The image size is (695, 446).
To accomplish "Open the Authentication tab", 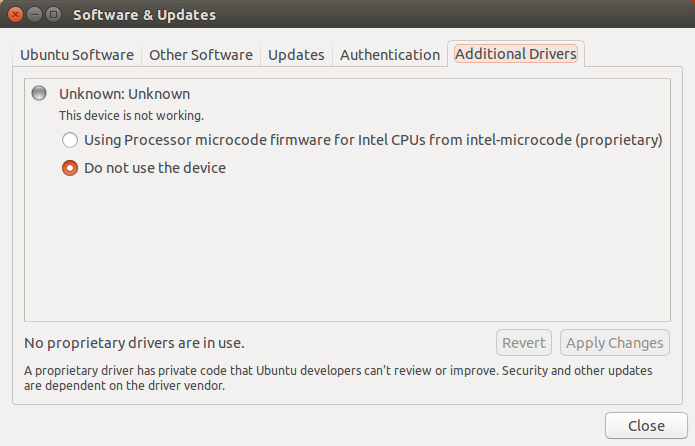I will 390,55.
